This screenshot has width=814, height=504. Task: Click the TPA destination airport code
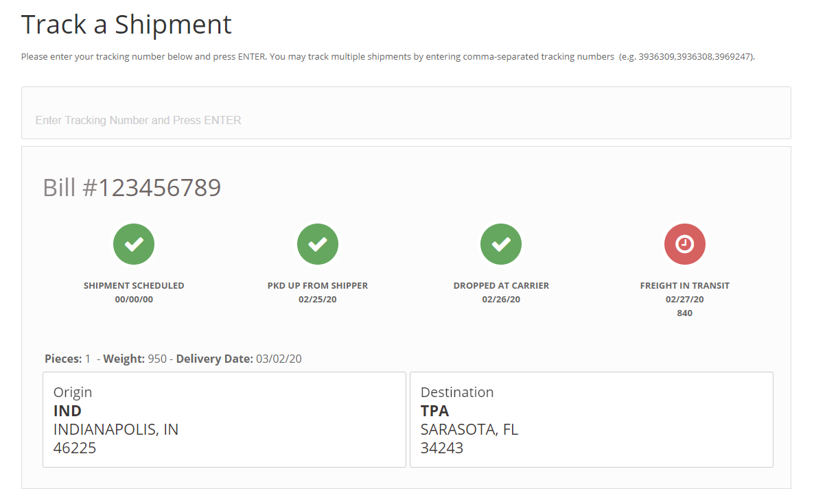tap(434, 411)
